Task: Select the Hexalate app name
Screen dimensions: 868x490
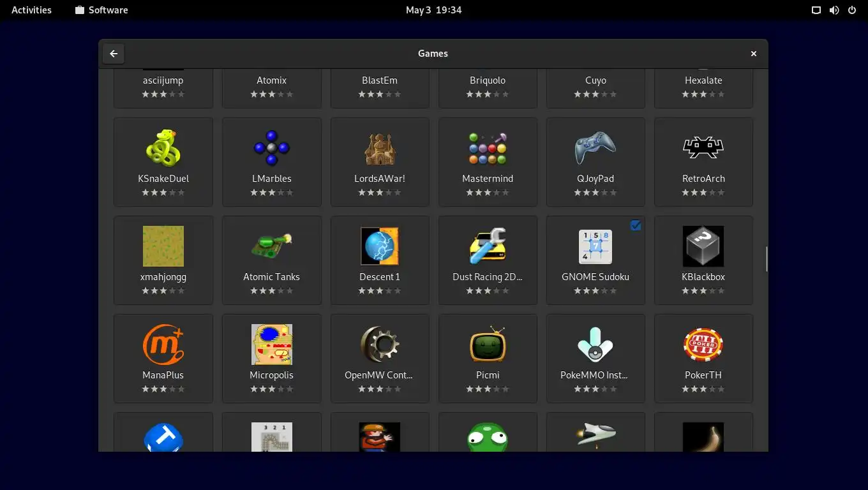Action: 703,80
